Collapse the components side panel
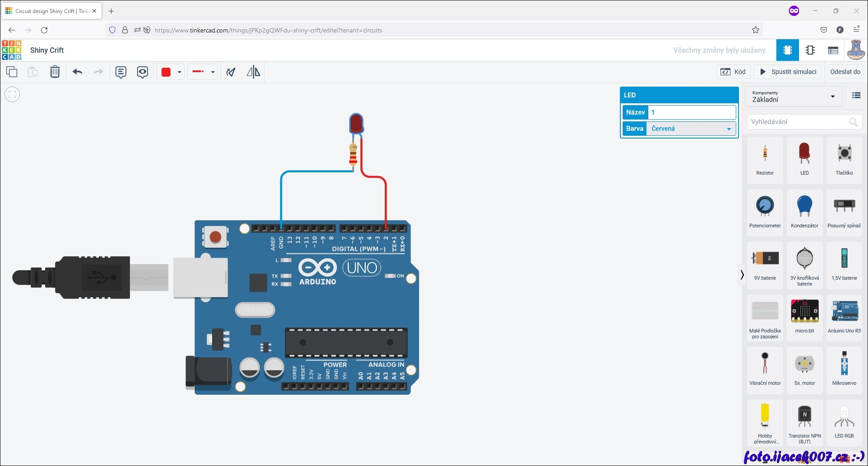The image size is (868, 466). [742, 275]
